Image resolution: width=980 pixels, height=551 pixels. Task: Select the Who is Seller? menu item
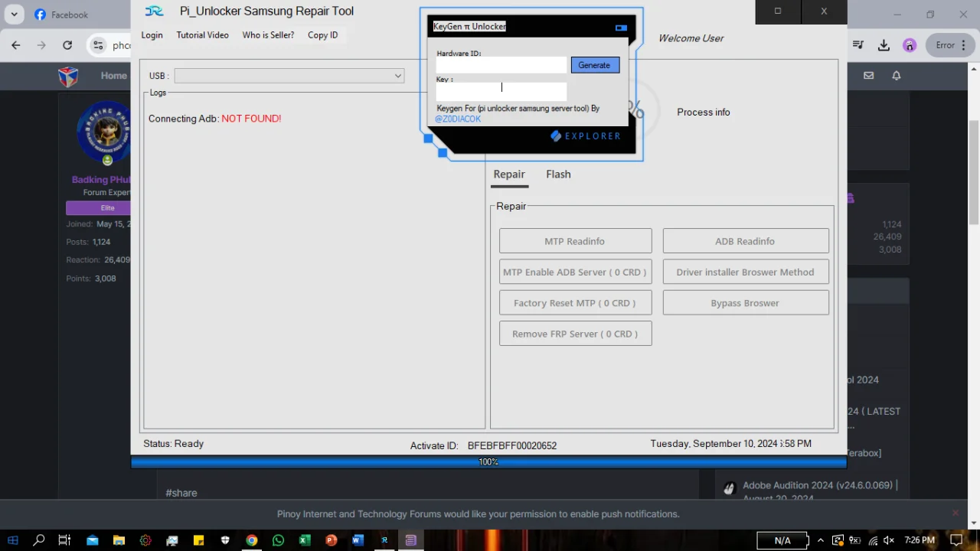pyautogui.click(x=268, y=35)
